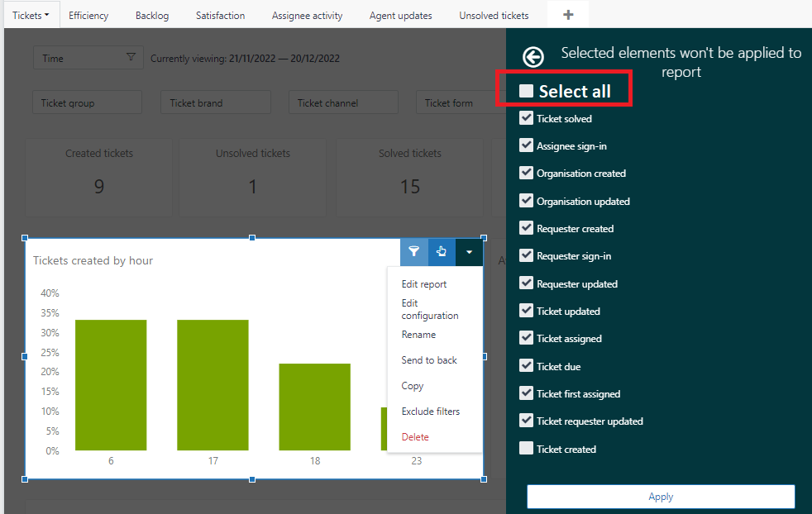Click the interaction hand icon on chart
Screen dimensions: 812x514
(442, 252)
